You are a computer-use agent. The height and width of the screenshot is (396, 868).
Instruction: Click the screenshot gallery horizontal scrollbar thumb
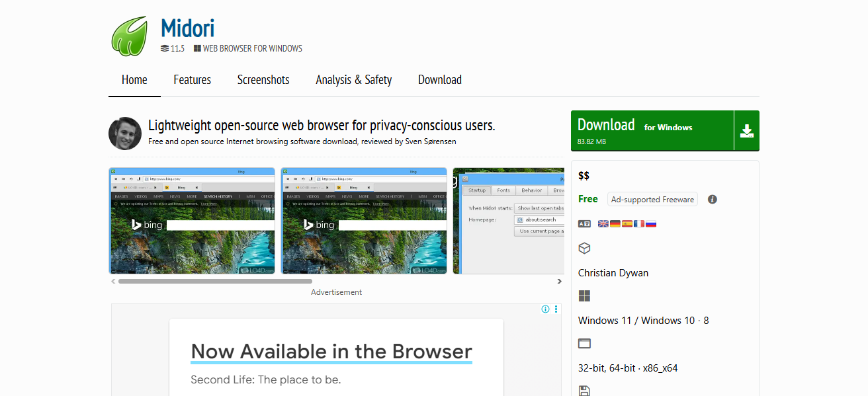pos(215,281)
